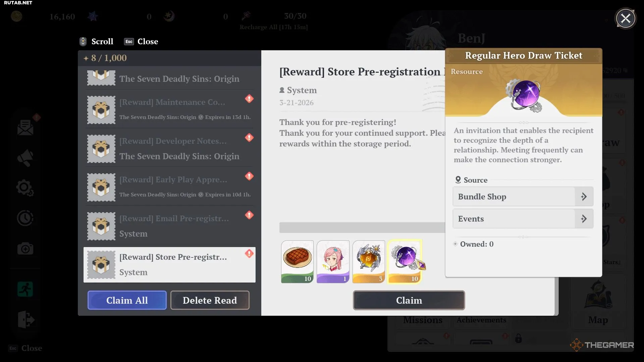Click the green running figure icon
The image size is (644, 362).
(25, 289)
